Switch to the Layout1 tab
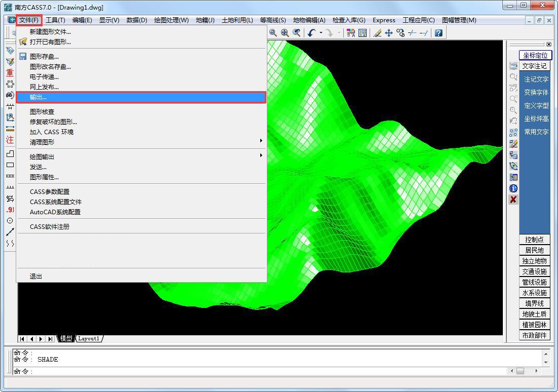The image size is (558, 392). [x=89, y=339]
